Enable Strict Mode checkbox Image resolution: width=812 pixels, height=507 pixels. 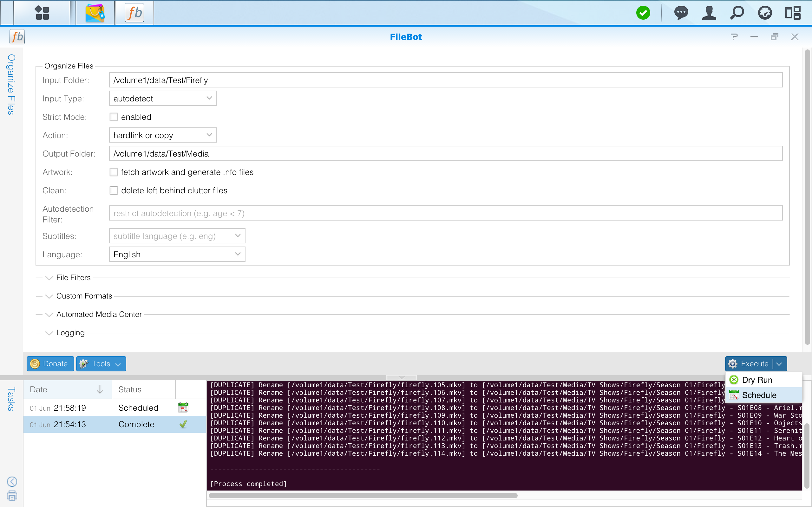coord(114,117)
